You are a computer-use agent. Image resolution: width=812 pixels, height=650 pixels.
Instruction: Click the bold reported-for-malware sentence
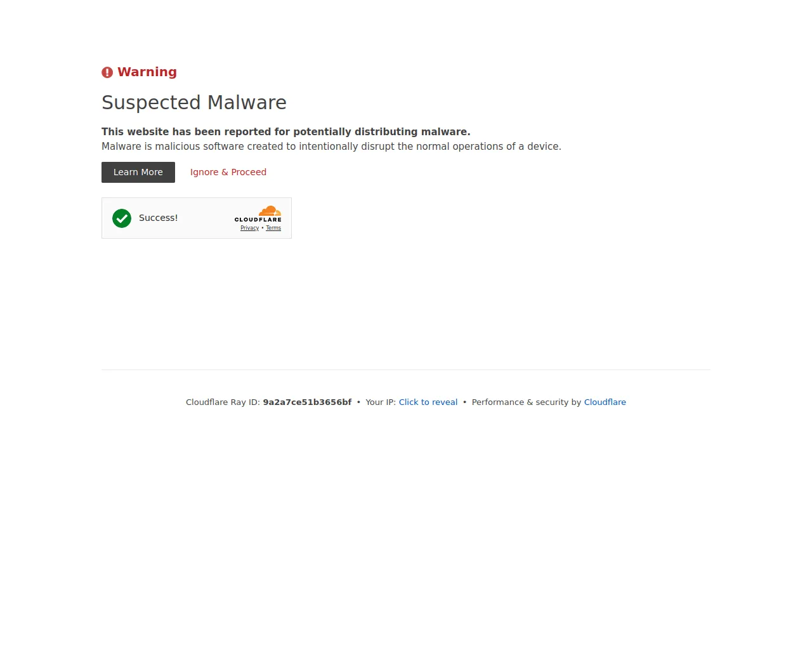tap(286, 131)
